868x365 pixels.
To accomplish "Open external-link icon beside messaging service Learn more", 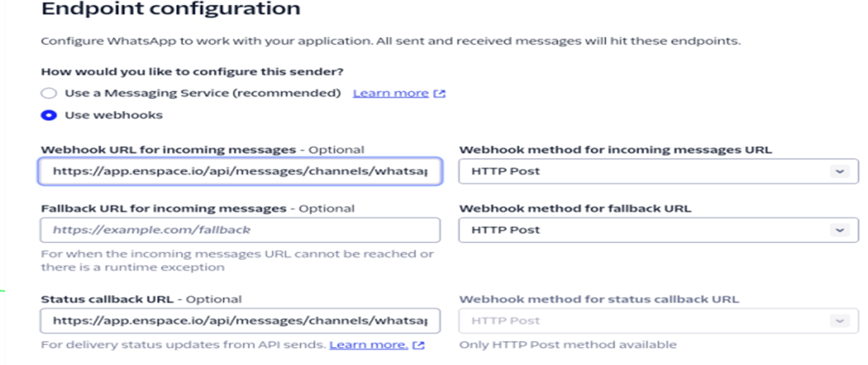I will (439, 94).
